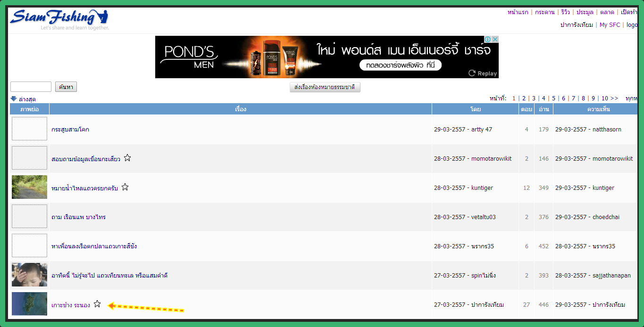Open thread กระสูบสามโคก
This screenshot has width=644, height=327.
pyautogui.click(x=70, y=130)
